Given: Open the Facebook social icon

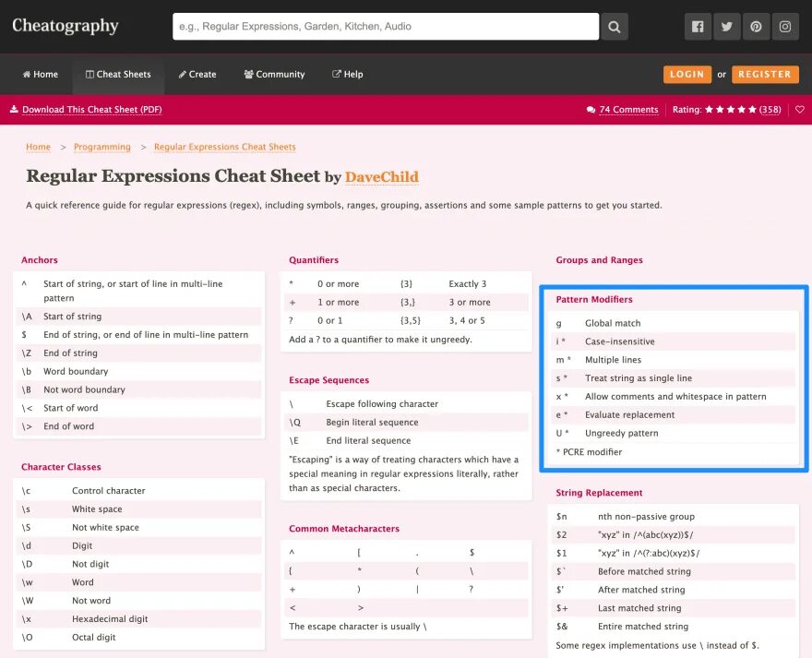Looking at the screenshot, I should (x=698, y=27).
